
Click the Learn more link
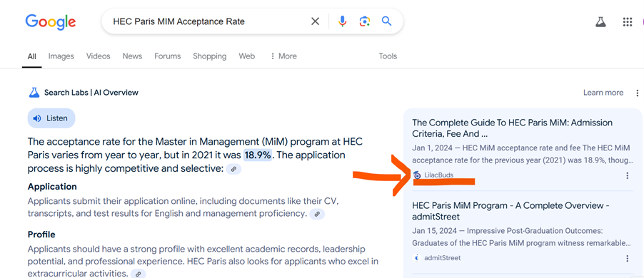(x=603, y=93)
